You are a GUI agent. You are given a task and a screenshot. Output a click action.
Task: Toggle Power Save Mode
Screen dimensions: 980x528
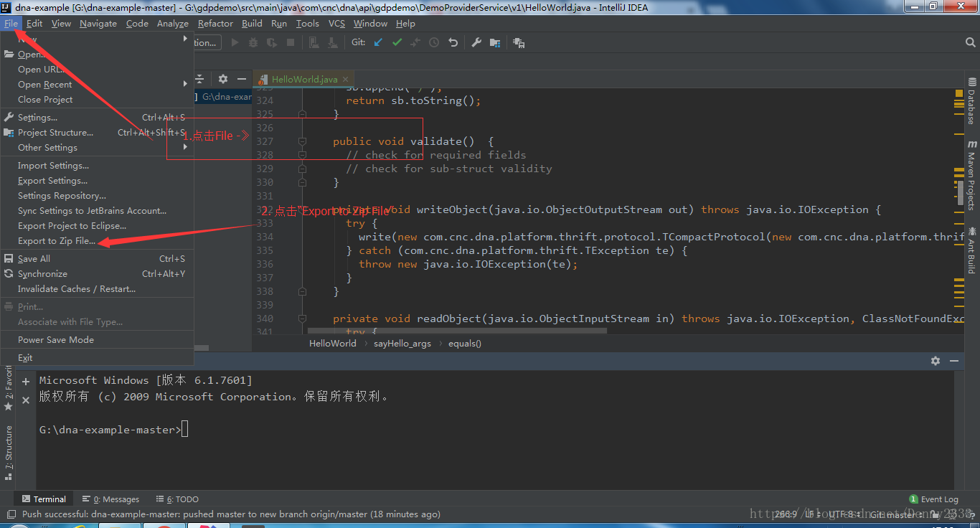coord(97,340)
